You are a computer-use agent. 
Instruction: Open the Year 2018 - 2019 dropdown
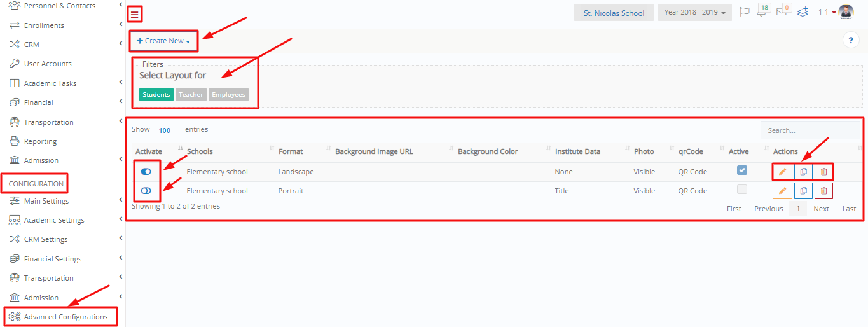pos(695,13)
